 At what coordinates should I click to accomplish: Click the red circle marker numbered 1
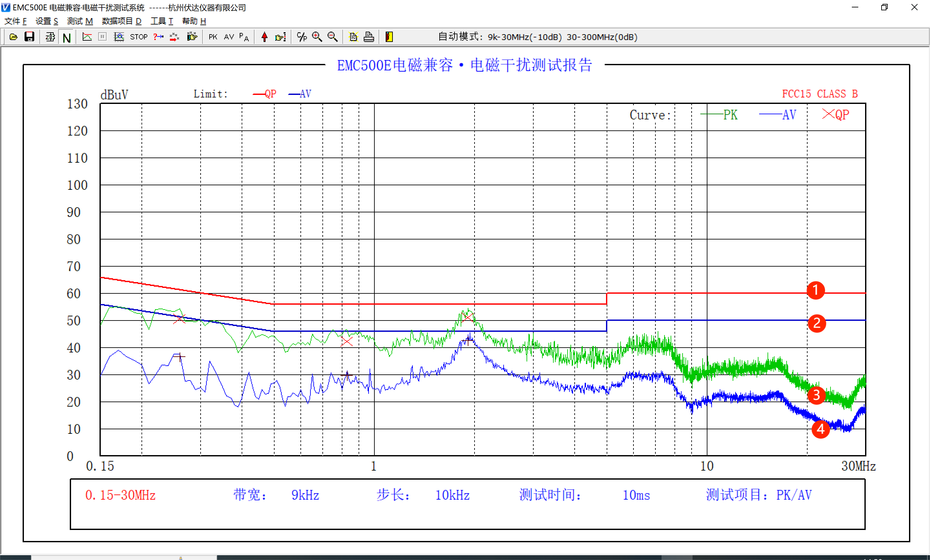[x=815, y=290]
